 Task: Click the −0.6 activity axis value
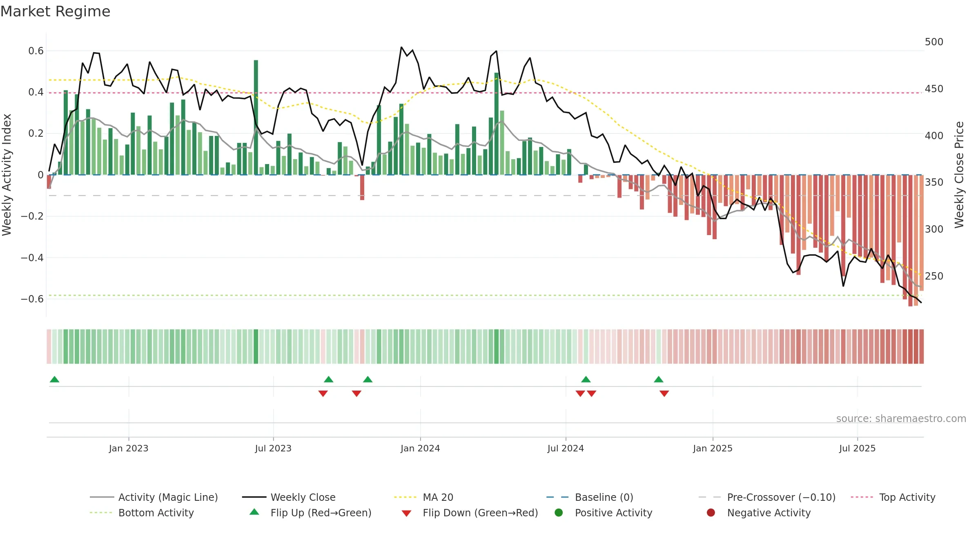point(32,299)
